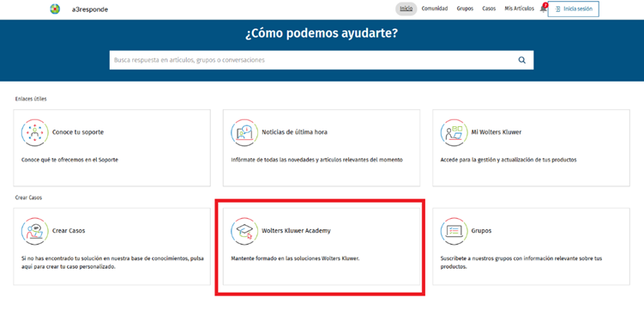Click the search magnifier icon
This screenshot has width=644, height=310.
click(522, 60)
